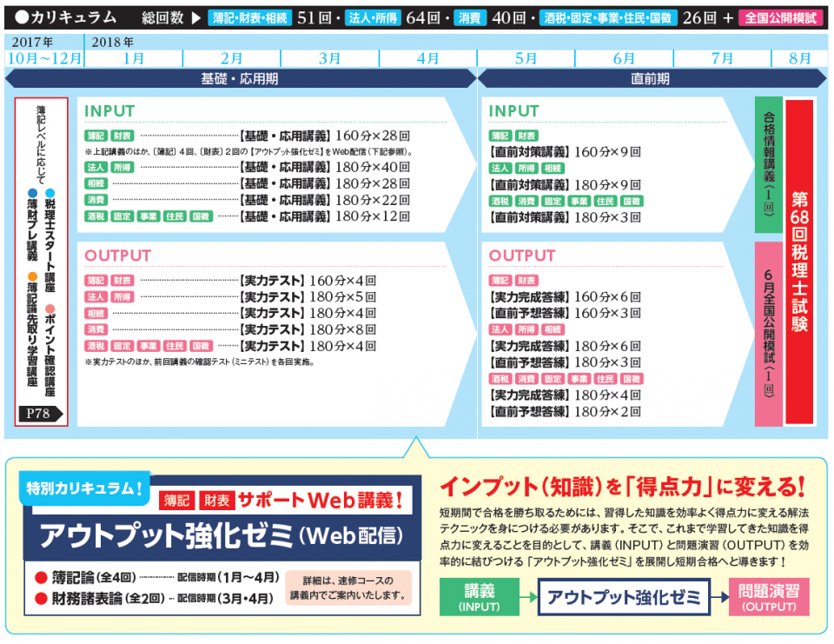Click the 10月〜12月 month column header
Viewport: 834px width, 644px height.
[x=44, y=58]
